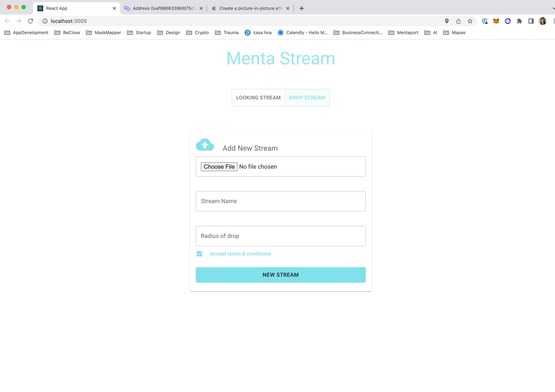Select the DROP STREAM tab
Image resolution: width=555 pixels, height=392 pixels.
pos(307,98)
